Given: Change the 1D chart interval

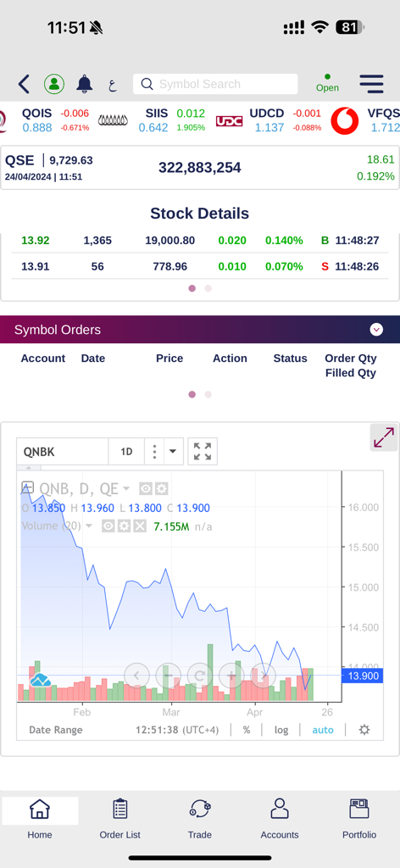Looking at the screenshot, I should point(126,452).
